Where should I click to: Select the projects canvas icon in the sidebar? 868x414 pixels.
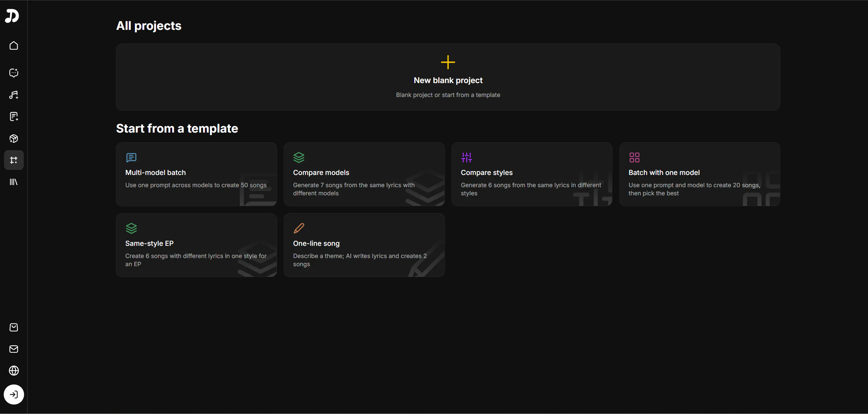point(14,160)
